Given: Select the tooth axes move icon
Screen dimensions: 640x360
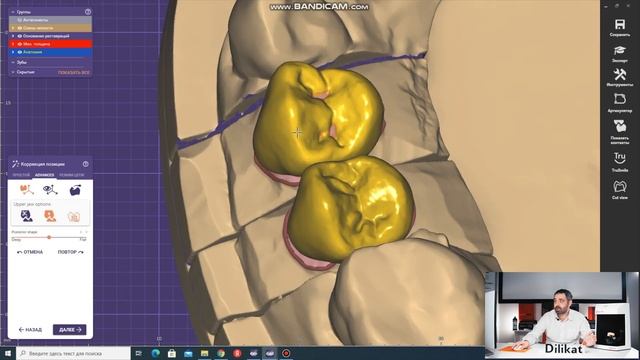Looking at the screenshot, I should click(x=27, y=190).
